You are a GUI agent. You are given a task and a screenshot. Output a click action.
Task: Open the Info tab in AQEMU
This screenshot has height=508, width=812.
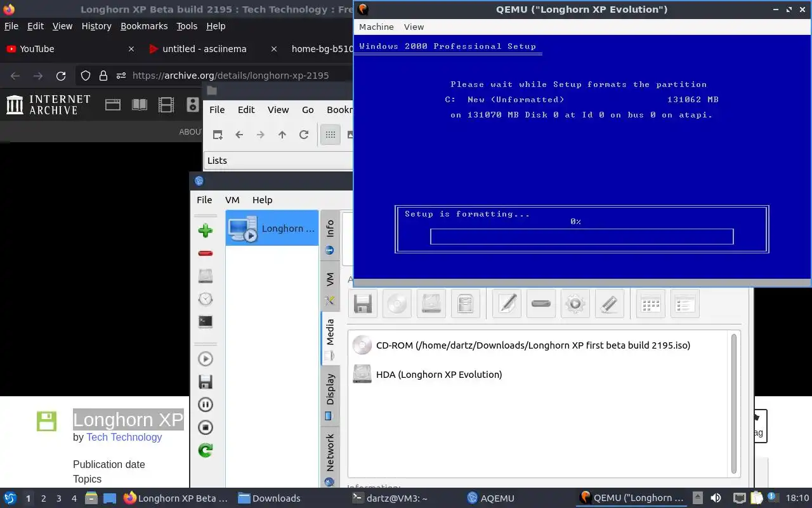click(x=329, y=234)
